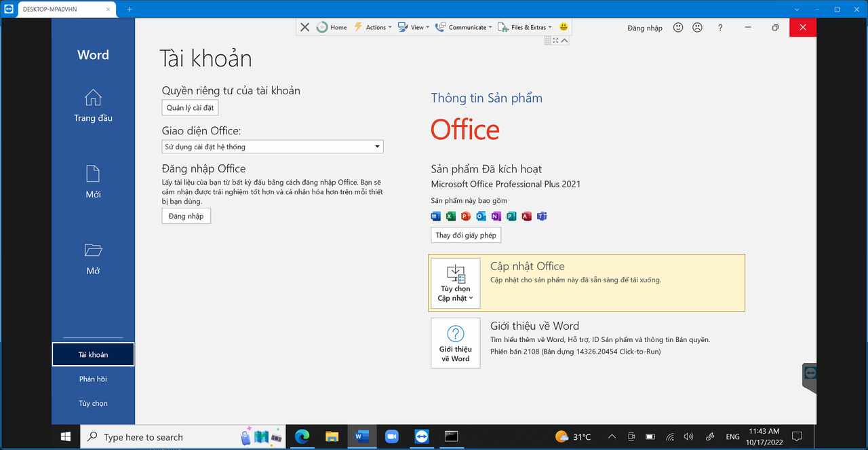Viewport: 868px width, 450px height.
Task: Click Đăng nhập in the title bar
Action: (x=645, y=28)
